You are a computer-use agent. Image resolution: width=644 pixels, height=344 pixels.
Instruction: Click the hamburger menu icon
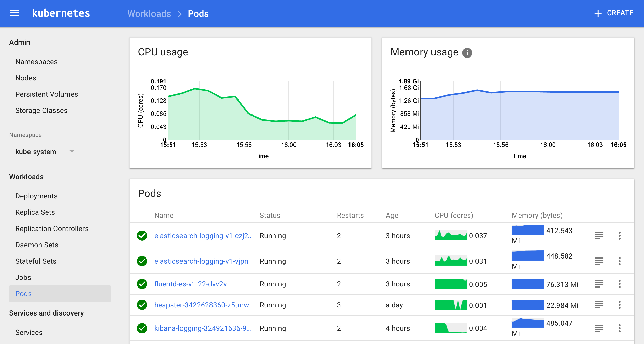14,13
